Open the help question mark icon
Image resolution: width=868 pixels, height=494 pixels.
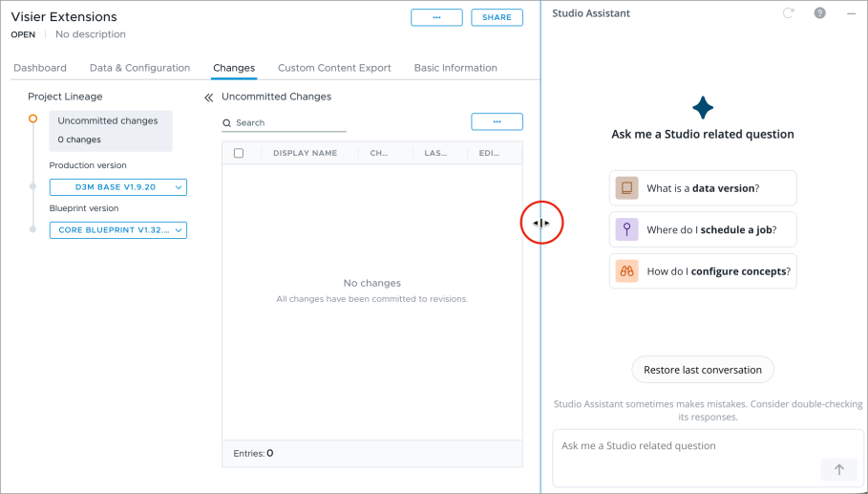coord(819,13)
